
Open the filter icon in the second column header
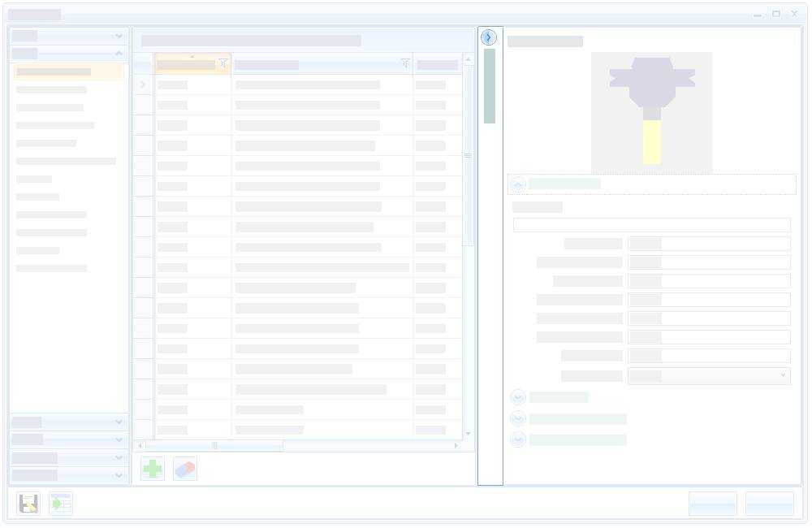[x=405, y=63]
